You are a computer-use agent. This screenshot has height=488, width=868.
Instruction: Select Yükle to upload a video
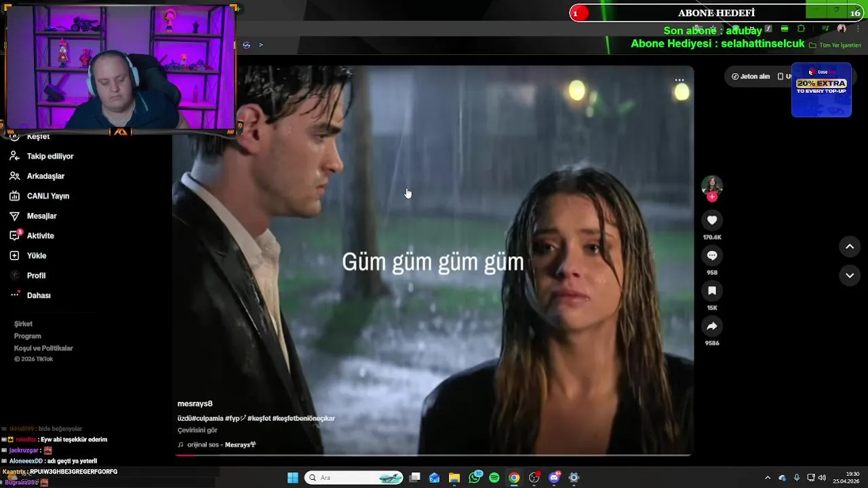[x=28, y=256]
